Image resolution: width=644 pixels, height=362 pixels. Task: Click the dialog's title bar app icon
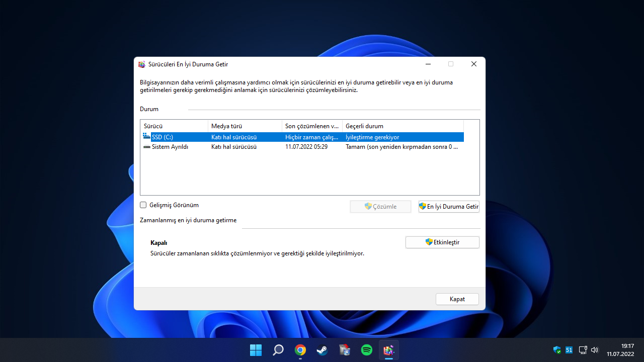click(x=141, y=64)
